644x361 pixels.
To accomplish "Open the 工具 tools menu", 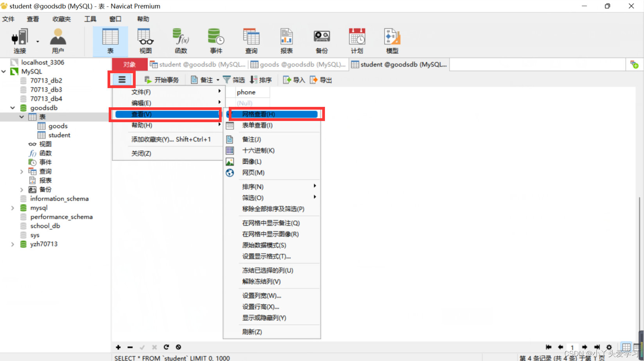I will pyautogui.click(x=90, y=19).
